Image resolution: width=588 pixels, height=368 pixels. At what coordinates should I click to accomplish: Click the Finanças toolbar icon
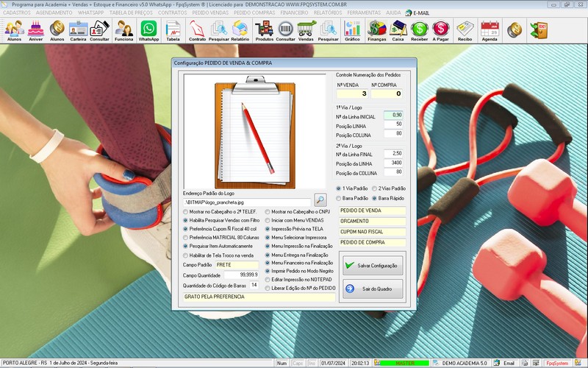(376, 29)
